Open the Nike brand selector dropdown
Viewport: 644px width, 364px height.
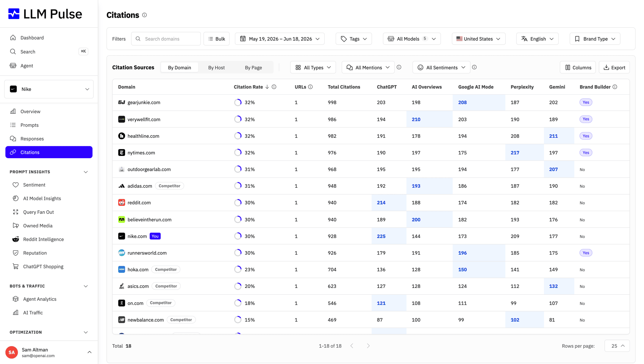coord(49,89)
